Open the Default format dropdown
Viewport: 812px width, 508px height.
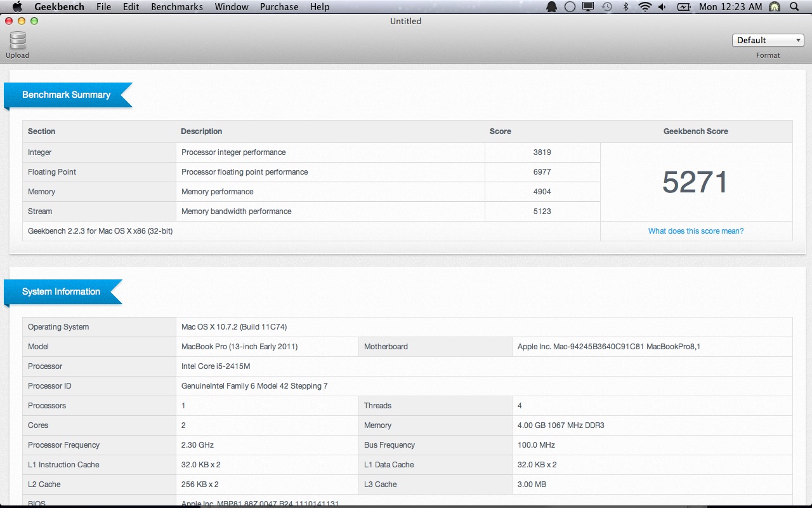[x=768, y=40]
